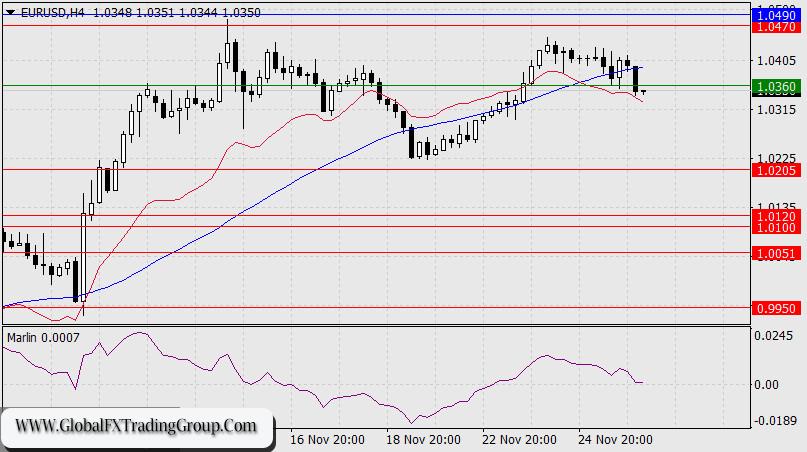Click the 0.9950 red price label
This screenshot has height=452, width=807.
click(x=777, y=308)
